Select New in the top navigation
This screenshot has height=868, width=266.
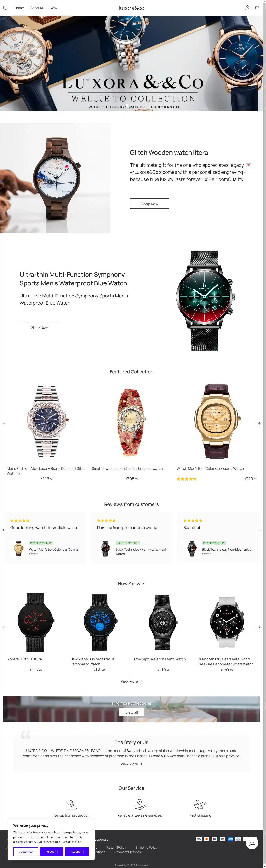click(x=53, y=8)
